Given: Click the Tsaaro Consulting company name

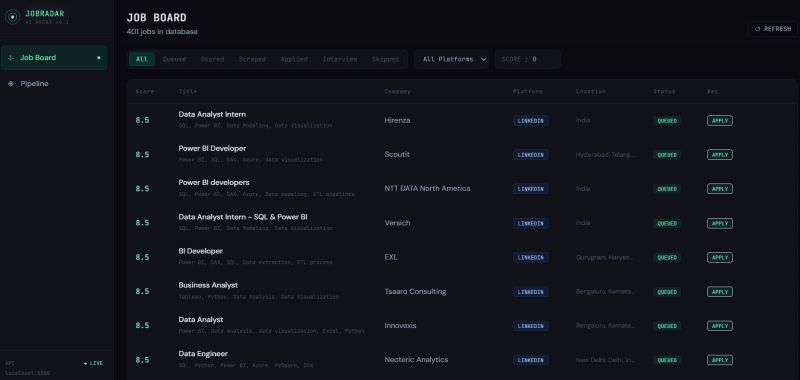Looking at the screenshot, I should (x=415, y=292).
